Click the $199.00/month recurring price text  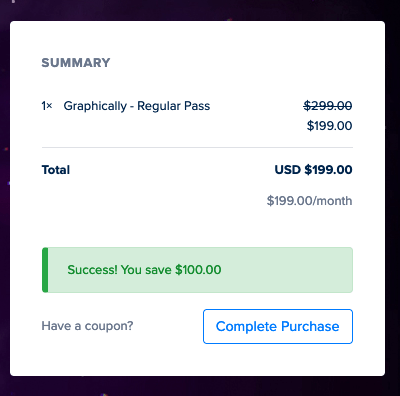(x=309, y=201)
